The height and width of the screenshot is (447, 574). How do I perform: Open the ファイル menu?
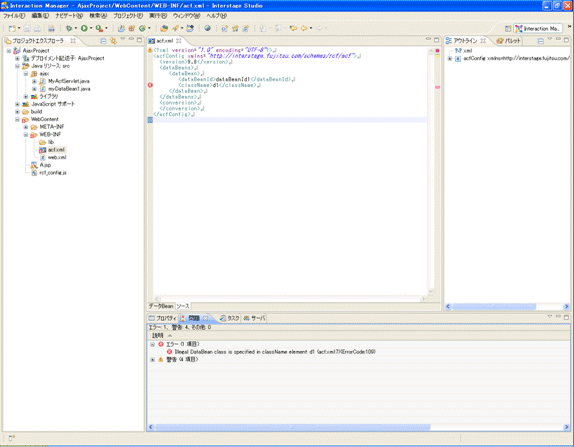14,16
